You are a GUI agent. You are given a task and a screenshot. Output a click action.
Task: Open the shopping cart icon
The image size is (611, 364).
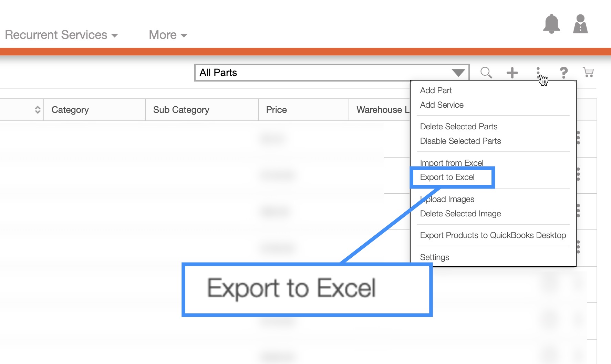click(x=588, y=72)
